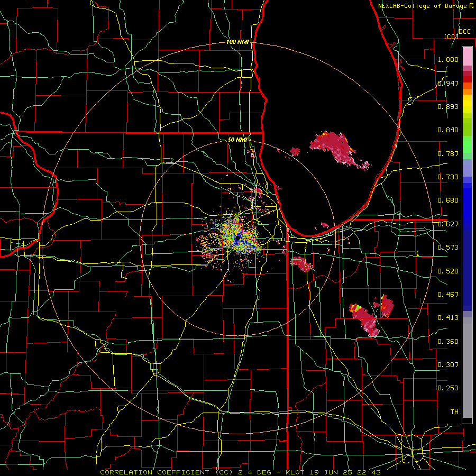Screen dimensions: 476x476
Task: Click the 0.307 legend value
Action: [448, 365]
